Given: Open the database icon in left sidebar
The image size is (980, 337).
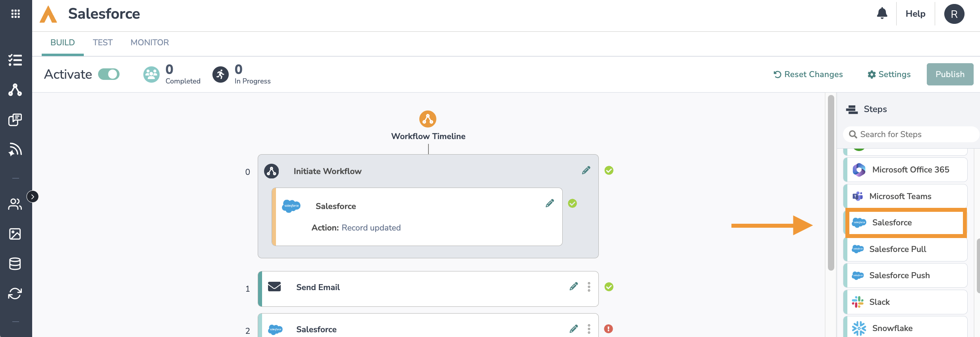Looking at the screenshot, I should pos(15,263).
